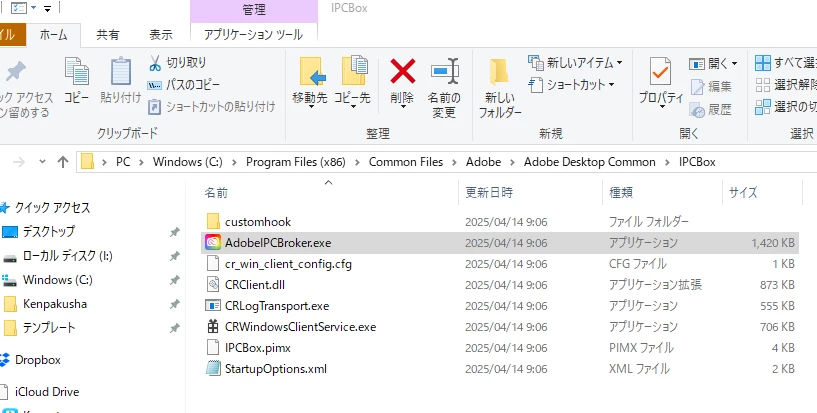This screenshot has height=413, width=817.
Task: Click the pin icon beside Kenpakusha
Action: tap(175, 304)
